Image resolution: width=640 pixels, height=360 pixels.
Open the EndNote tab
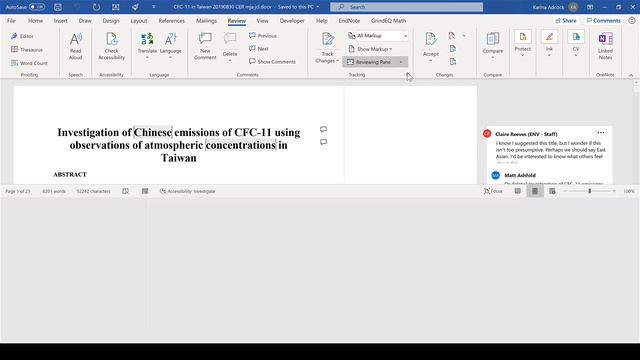click(x=349, y=21)
